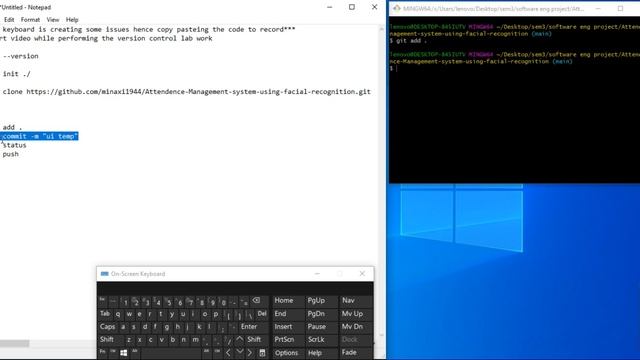Click the letter g key
The height and width of the screenshot is (360, 640).
(167, 327)
